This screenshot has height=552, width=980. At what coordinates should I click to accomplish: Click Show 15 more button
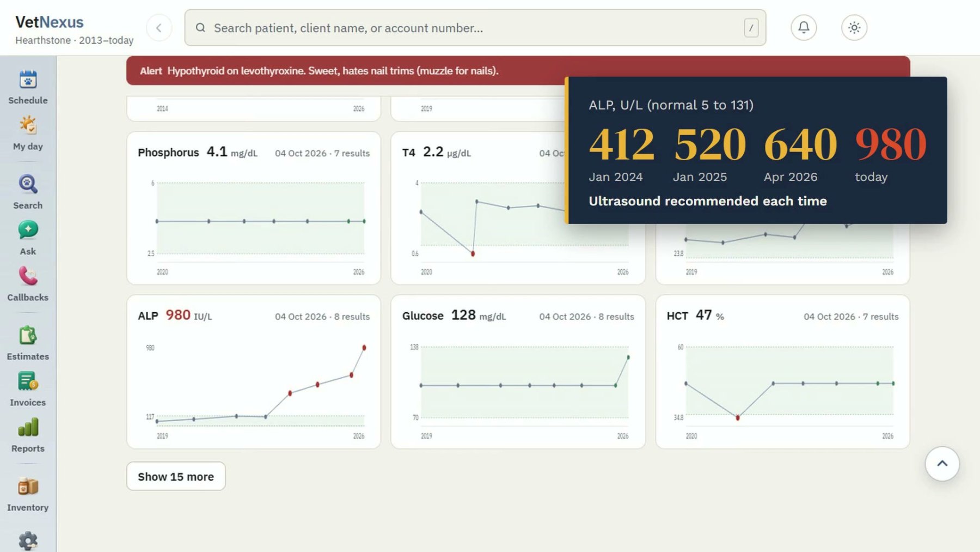[176, 476]
